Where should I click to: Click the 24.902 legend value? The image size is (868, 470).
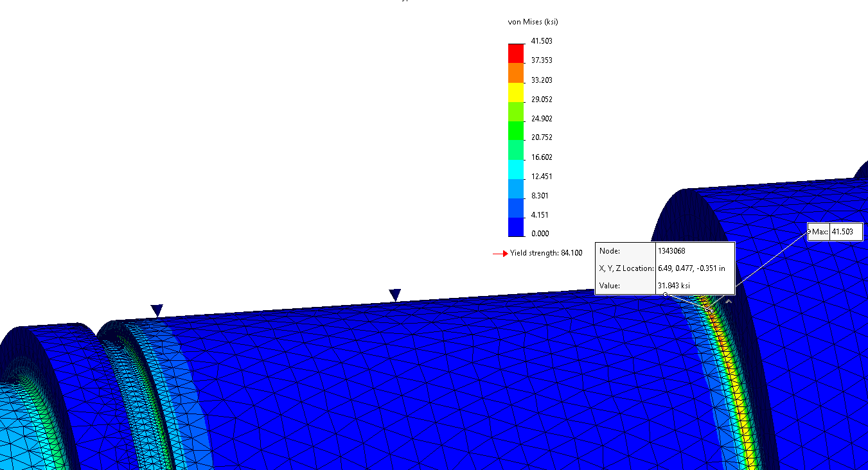(542, 119)
